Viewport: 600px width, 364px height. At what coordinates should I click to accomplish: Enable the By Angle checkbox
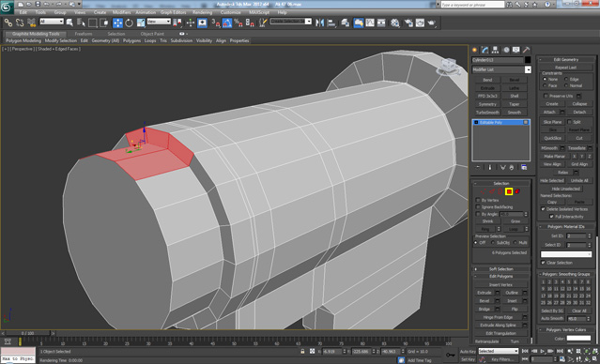[x=478, y=214]
